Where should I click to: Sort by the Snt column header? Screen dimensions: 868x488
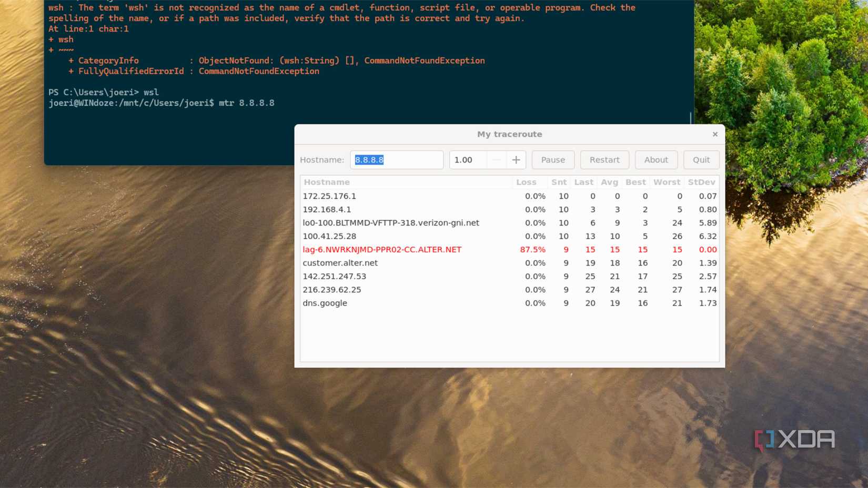tap(559, 182)
